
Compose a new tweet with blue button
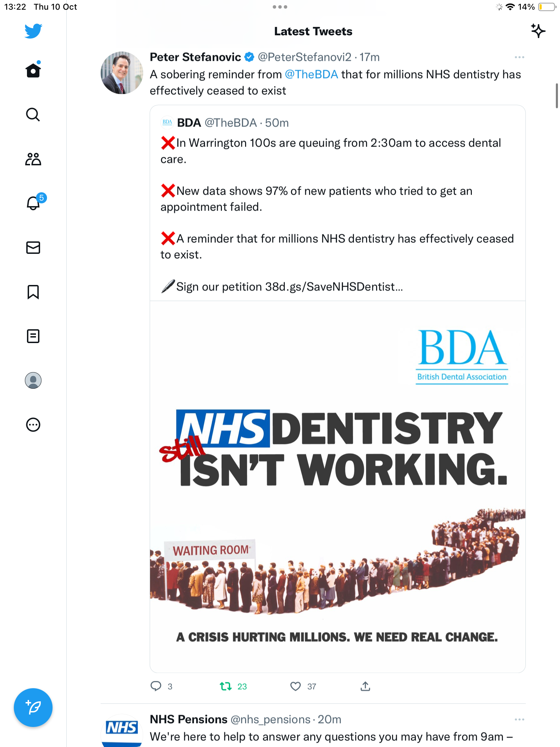[x=33, y=708]
